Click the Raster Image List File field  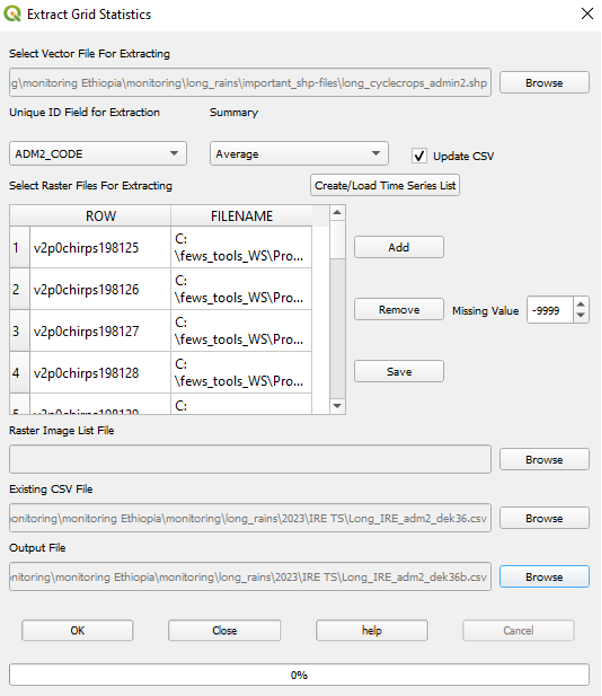(x=250, y=459)
